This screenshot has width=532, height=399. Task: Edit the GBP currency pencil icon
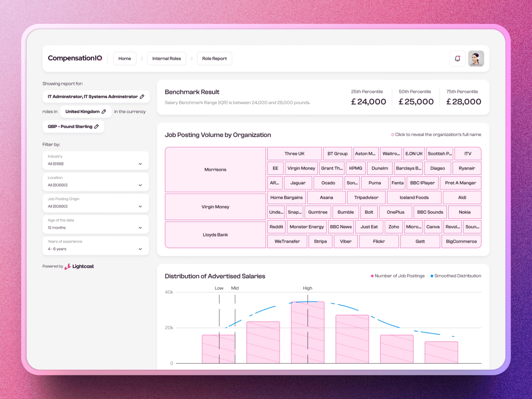point(96,126)
